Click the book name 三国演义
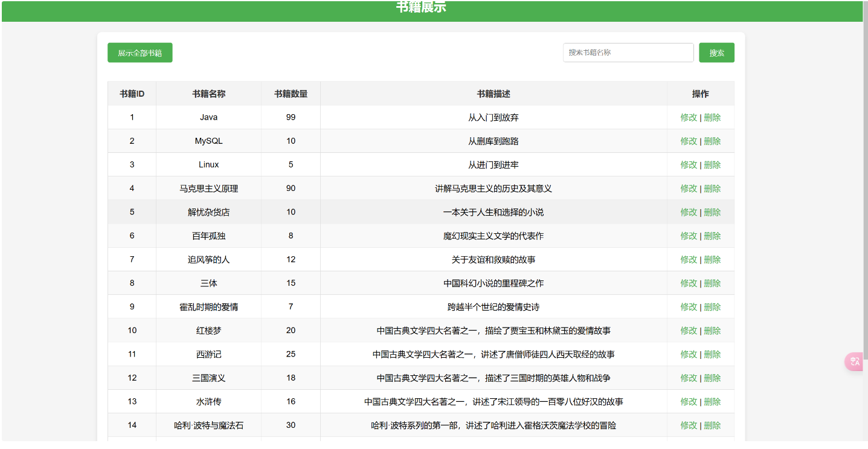 pyautogui.click(x=209, y=378)
